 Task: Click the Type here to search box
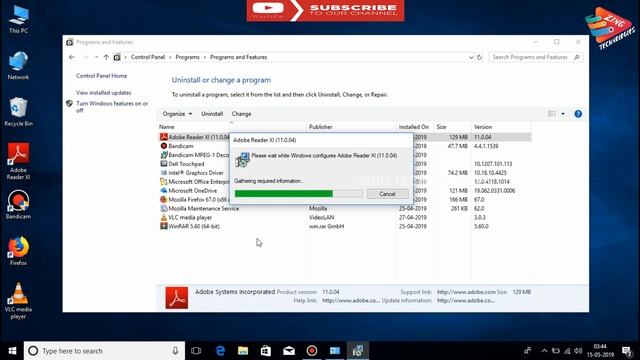click(104, 351)
